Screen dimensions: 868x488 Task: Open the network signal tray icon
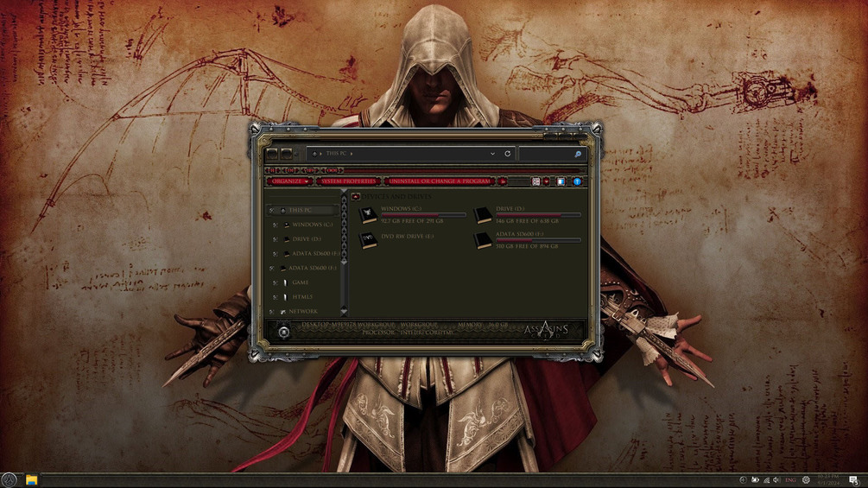[766, 479]
